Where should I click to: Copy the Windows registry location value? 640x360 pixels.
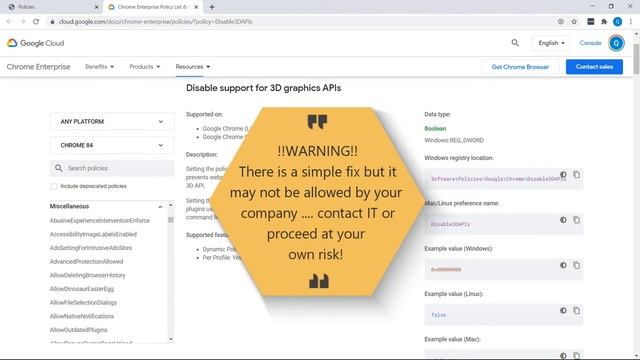pos(576,175)
